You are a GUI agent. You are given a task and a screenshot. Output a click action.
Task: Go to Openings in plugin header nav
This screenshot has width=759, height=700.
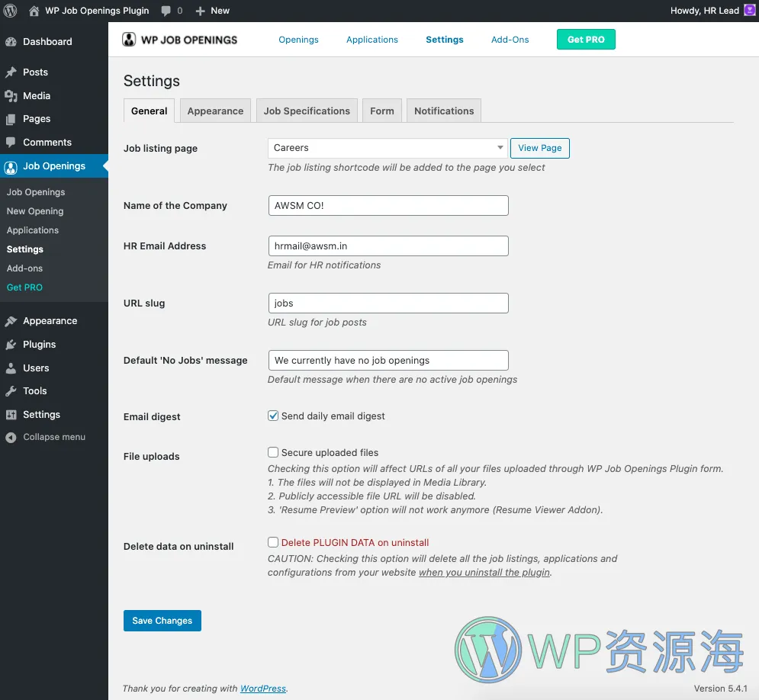tap(299, 40)
